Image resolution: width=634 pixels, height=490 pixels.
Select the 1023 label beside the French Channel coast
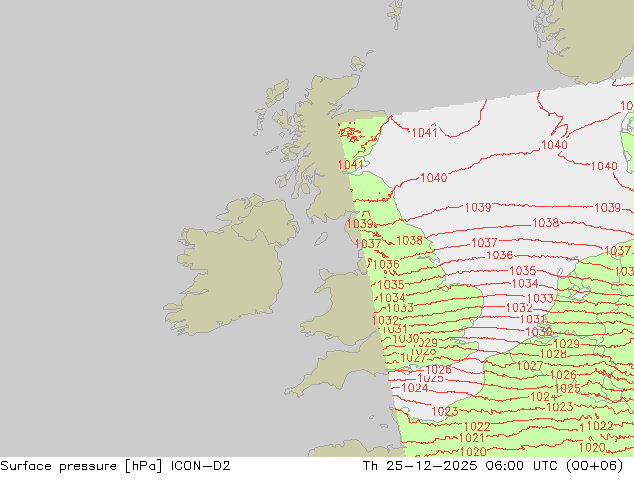click(x=445, y=412)
